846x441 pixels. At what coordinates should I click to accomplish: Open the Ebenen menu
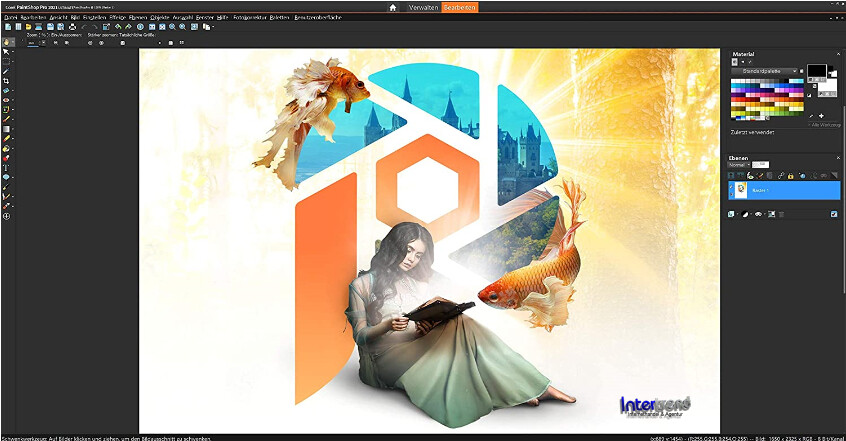click(x=138, y=17)
